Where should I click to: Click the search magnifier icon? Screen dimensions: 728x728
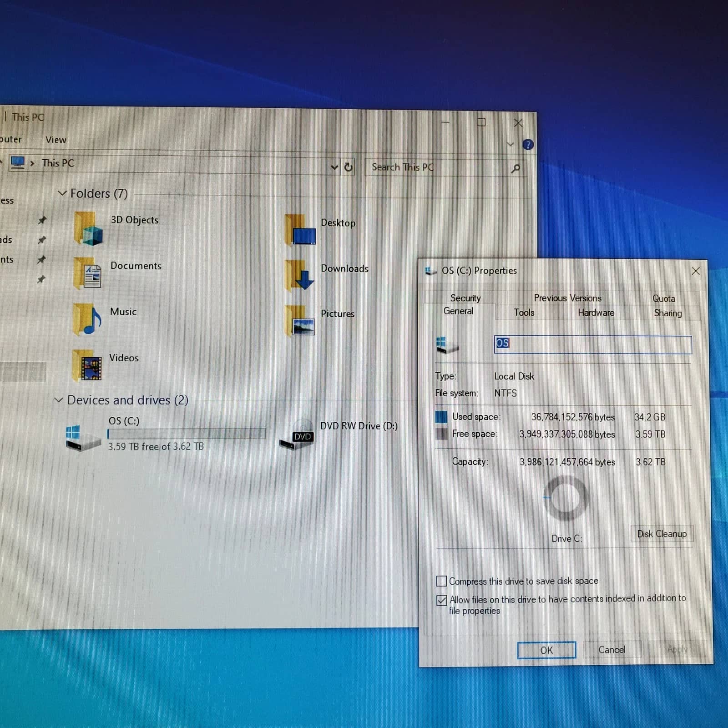516,169
